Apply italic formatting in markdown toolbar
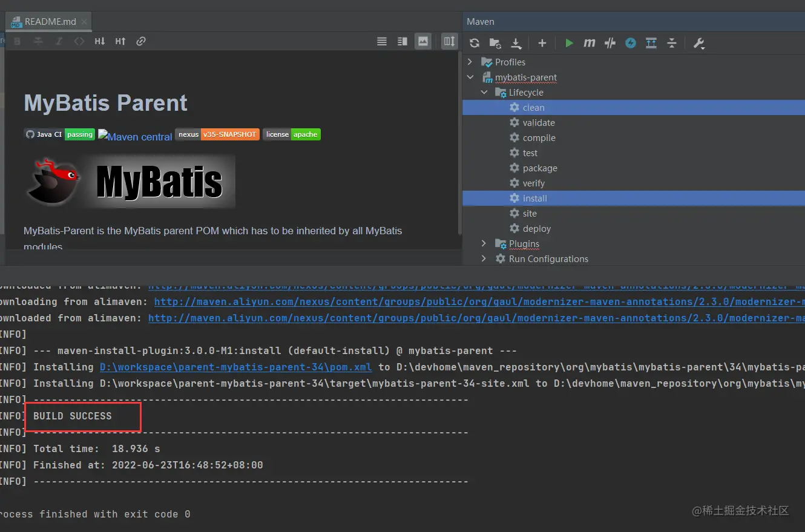 [x=59, y=41]
